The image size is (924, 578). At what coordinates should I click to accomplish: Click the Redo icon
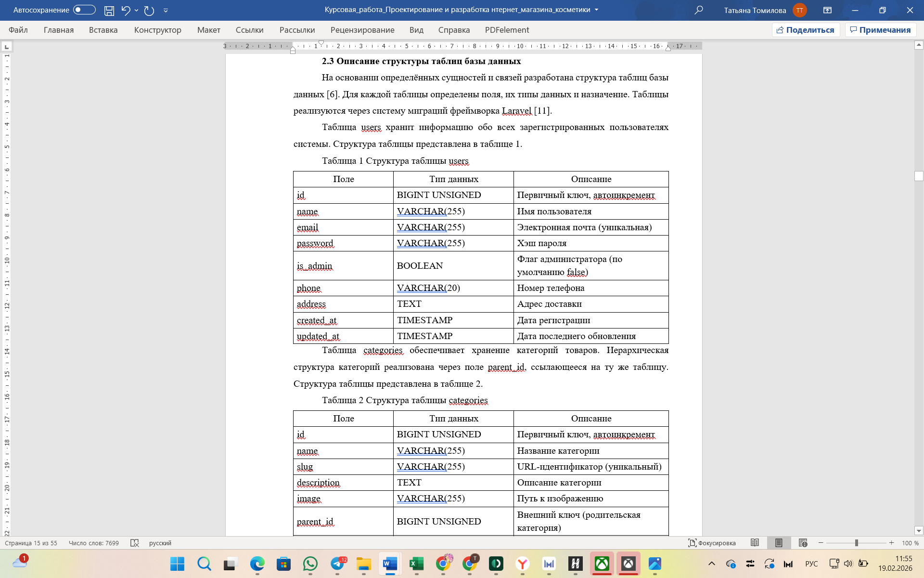click(x=149, y=10)
